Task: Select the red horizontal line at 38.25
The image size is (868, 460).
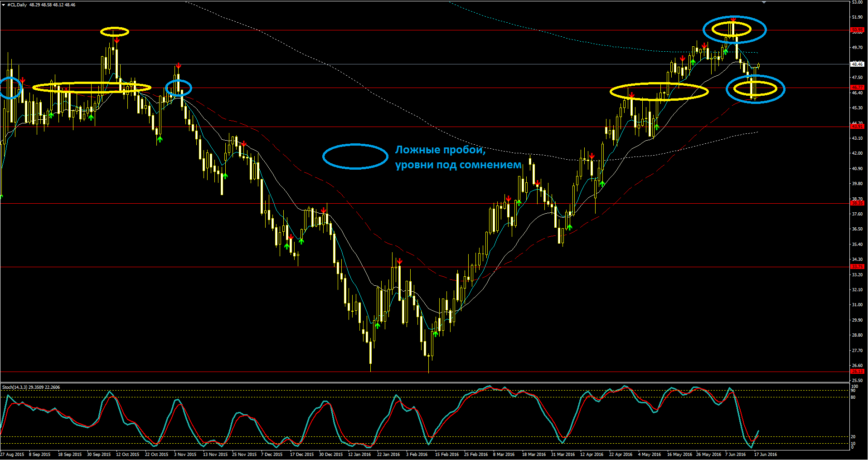Action: tap(424, 204)
